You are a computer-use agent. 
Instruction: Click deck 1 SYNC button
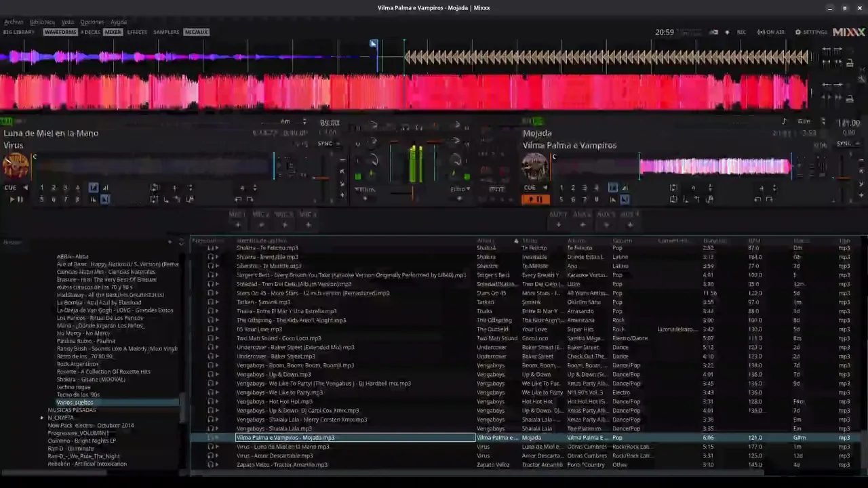click(x=326, y=144)
